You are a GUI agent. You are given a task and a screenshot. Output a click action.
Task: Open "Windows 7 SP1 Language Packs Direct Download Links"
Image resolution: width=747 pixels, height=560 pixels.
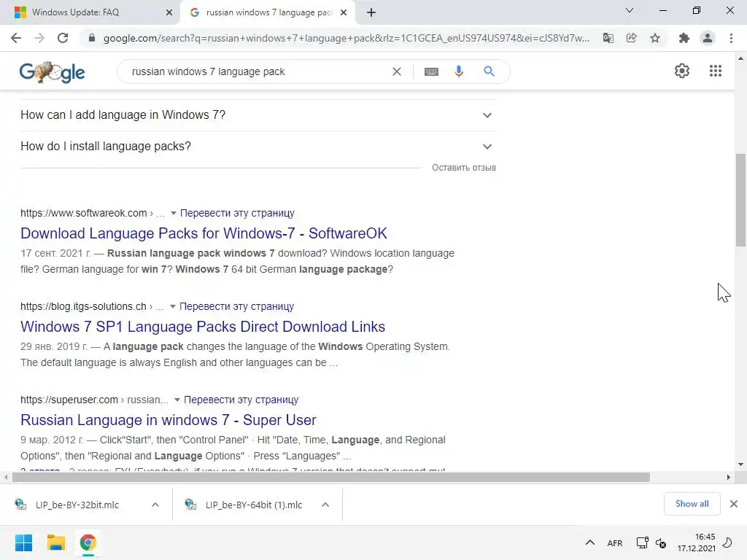[203, 327]
